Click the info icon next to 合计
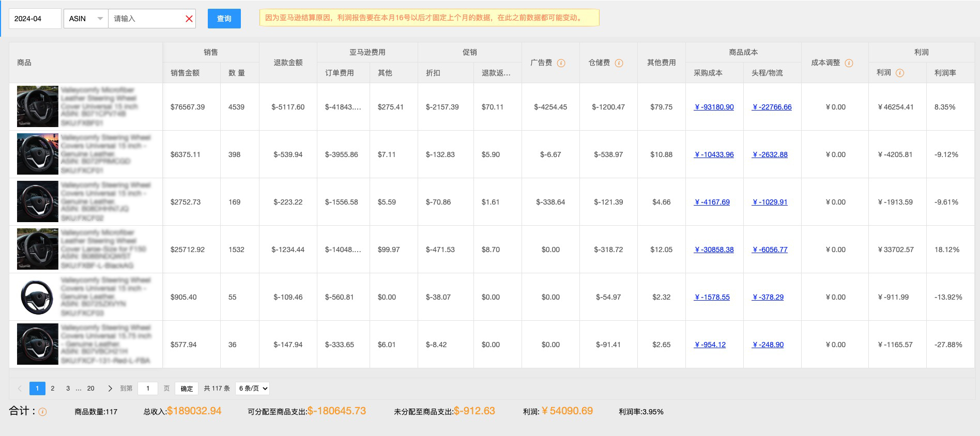This screenshot has width=980, height=436. (x=43, y=412)
